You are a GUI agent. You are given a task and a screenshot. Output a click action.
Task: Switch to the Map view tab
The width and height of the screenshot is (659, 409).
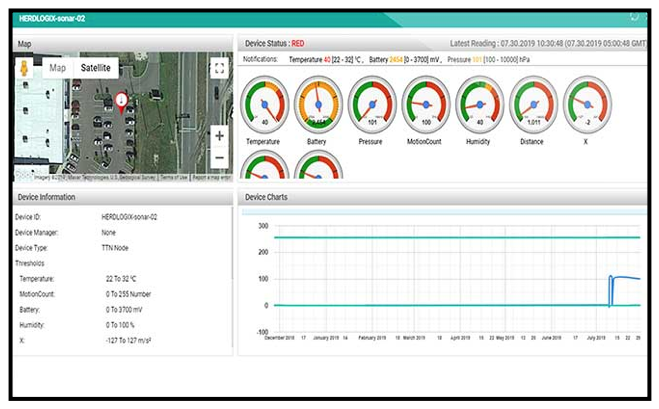tap(58, 67)
